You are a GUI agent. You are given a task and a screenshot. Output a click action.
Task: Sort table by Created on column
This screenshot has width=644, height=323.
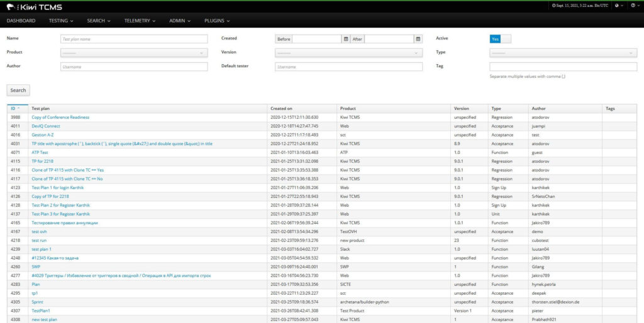click(302, 109)
